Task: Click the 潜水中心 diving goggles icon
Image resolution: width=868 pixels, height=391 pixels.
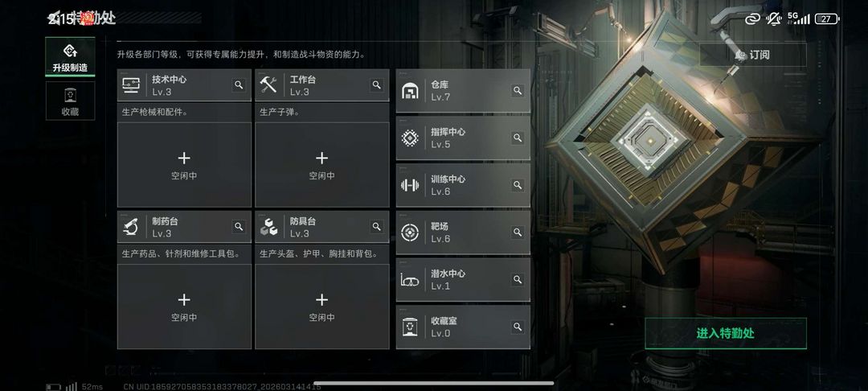Action: point(410,280)
